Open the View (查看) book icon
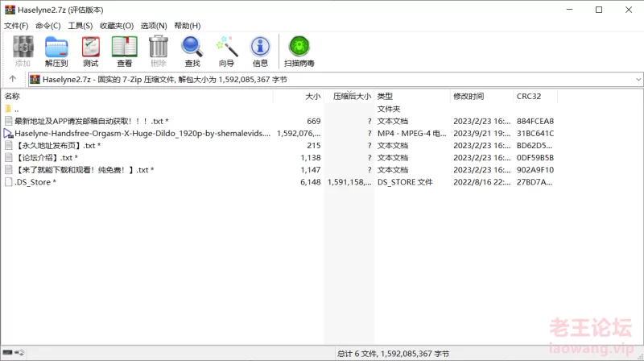644x361 pixels. 125,47
